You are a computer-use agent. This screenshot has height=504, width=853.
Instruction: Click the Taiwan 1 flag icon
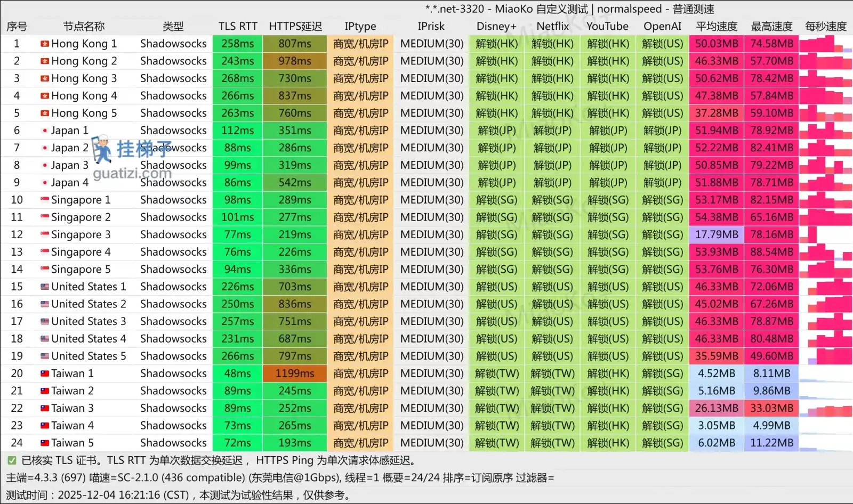tap(45, 373)
